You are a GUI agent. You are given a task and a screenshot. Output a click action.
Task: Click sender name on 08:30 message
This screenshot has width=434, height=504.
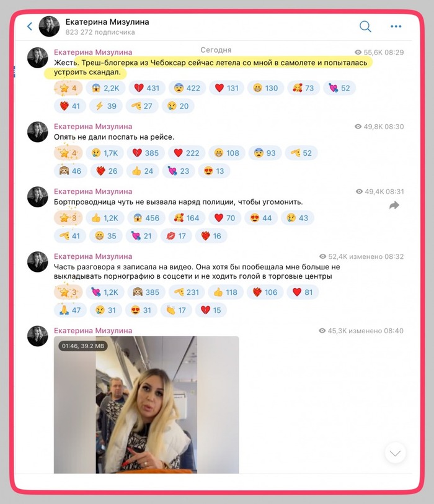(93, 127)
